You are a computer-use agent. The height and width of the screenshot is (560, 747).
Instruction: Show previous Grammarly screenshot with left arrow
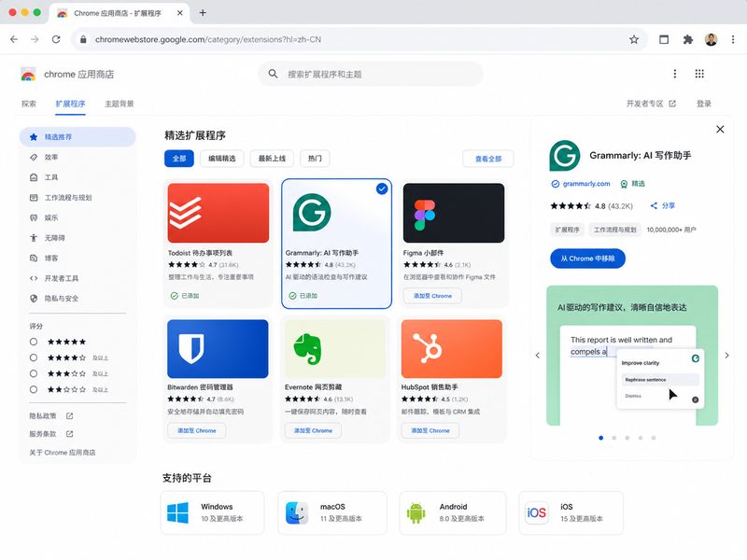538,356
